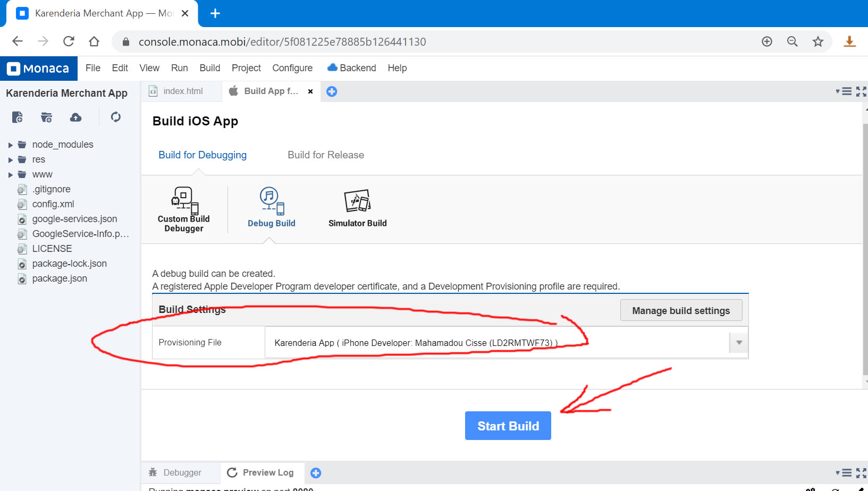Switch to Build for Release tab

point(325,155)
